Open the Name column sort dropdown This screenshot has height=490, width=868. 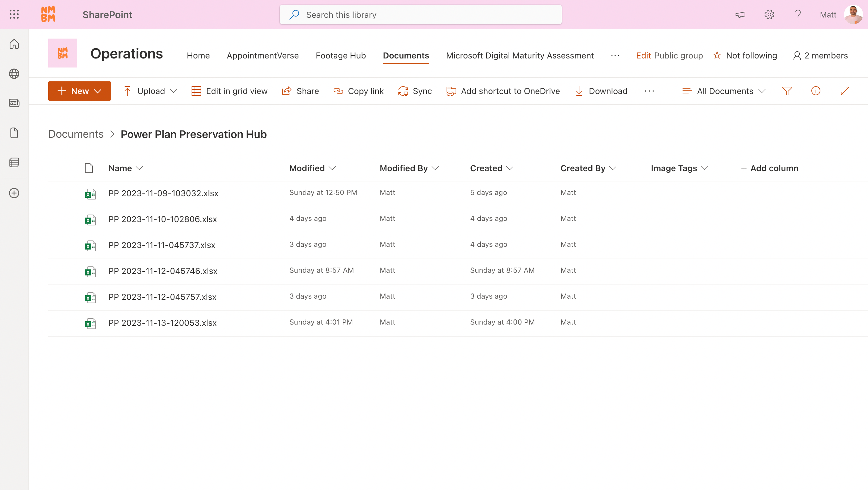tap(140, 168)
